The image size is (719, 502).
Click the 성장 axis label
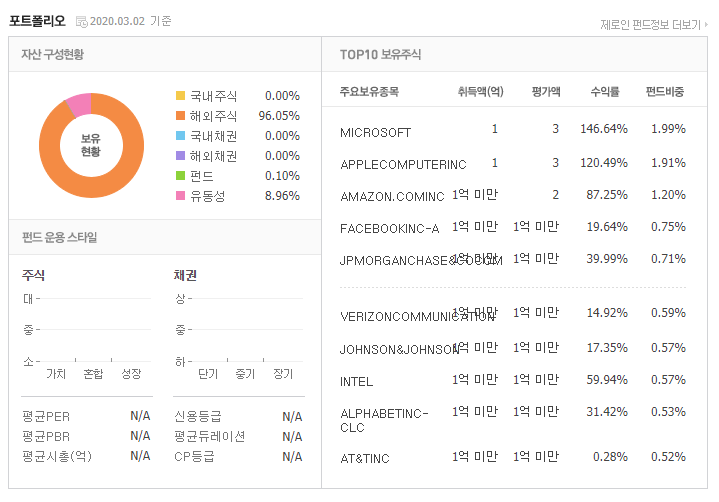131,374
